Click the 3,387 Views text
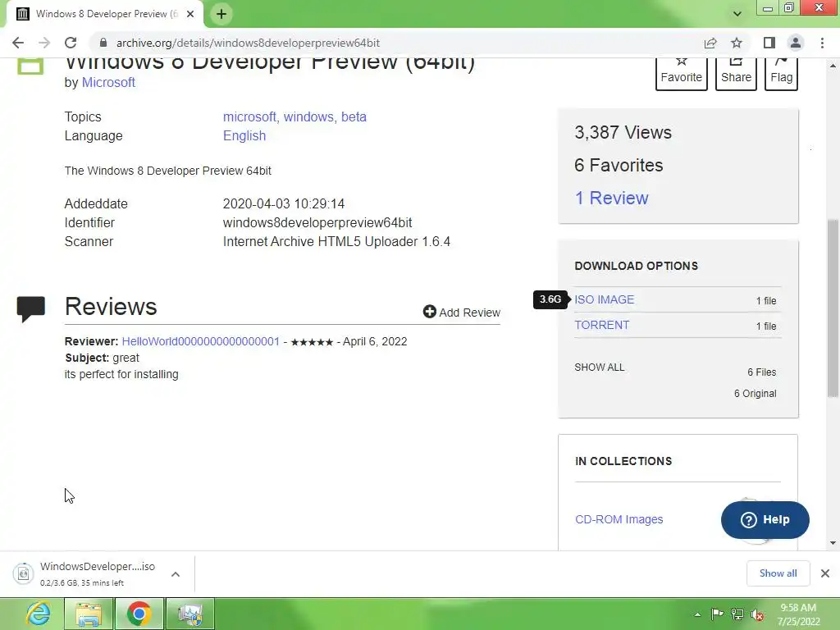 623,132
